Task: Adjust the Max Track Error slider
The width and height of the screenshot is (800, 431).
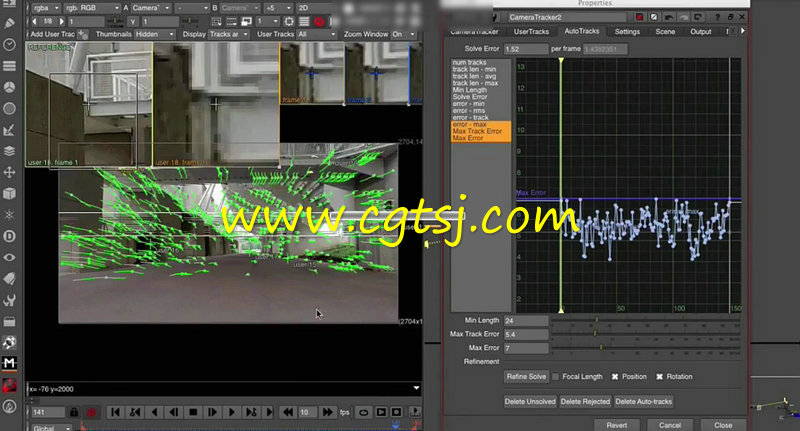Action: 646,335
